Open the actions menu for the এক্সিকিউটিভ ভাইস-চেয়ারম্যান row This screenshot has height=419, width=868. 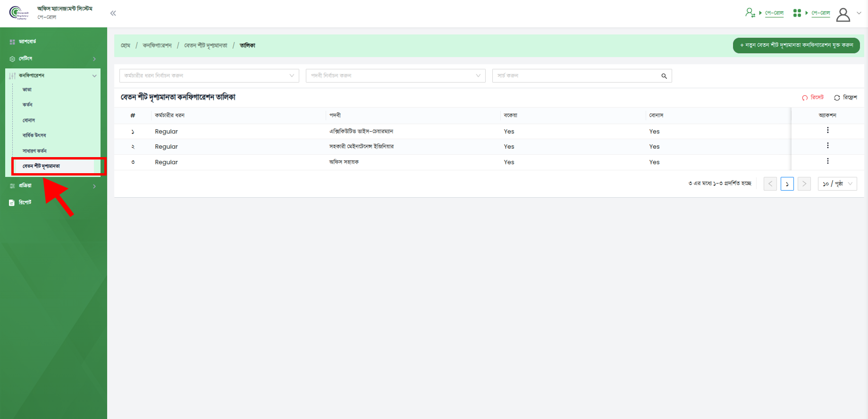point(827,130)
